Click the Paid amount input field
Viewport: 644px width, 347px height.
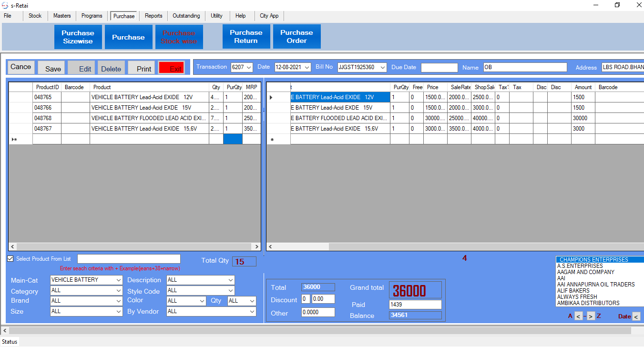[415, 305]
